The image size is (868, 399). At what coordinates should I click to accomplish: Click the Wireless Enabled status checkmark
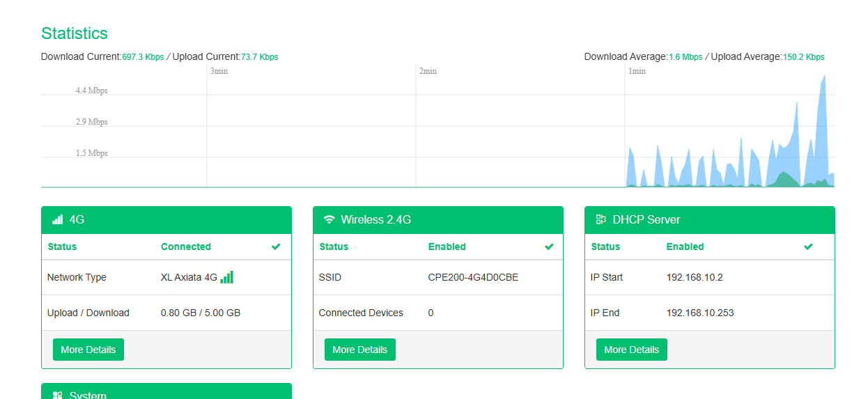click(549, 247)
